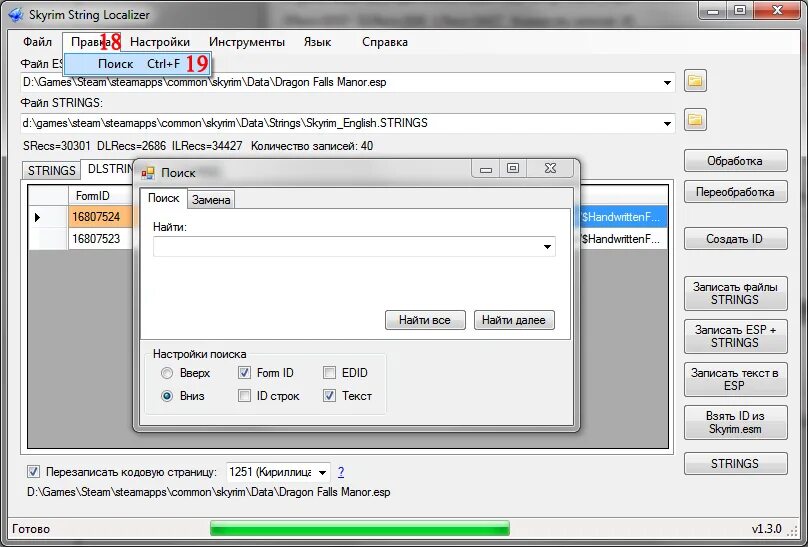Click the Поиск dialog title icon
This screenshot has height=547, width=808.
(x=148, y=173)
